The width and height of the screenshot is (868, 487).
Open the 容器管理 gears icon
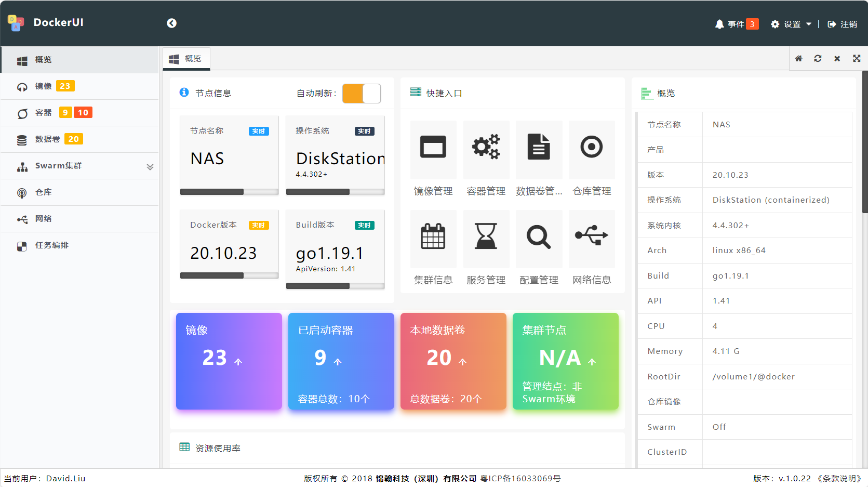[486, 148]
